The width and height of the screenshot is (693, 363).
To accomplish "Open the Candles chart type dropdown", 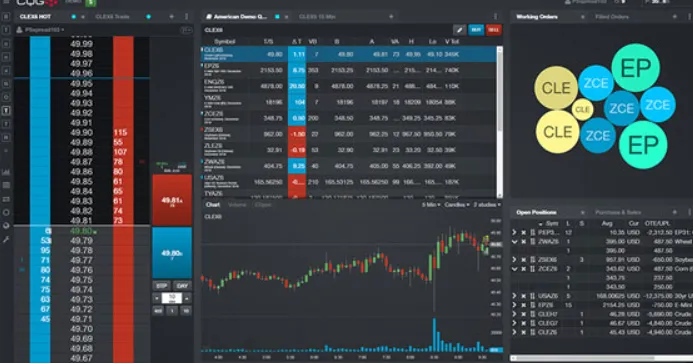I will click(x=457, y=205).
